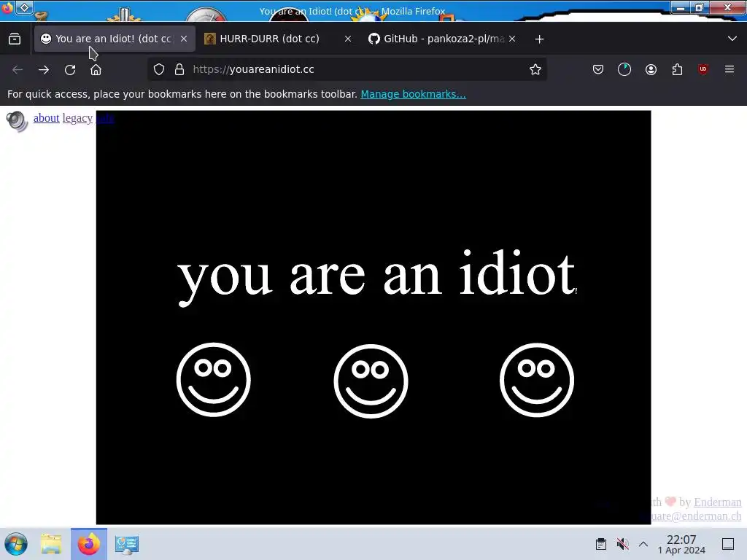The image size is (747, 560).
Task: Open the clipboard tray icon
Action: [x=601, y=544]
